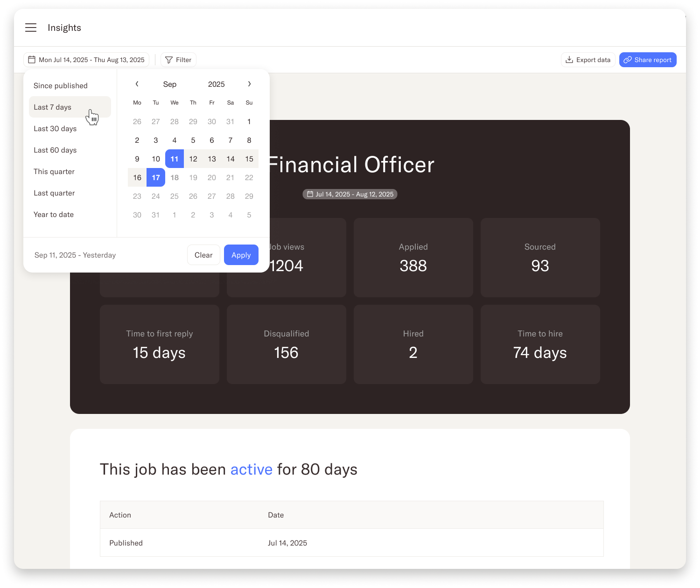Open the Sep month selector

pyautogui.click(x=170, y=84)
